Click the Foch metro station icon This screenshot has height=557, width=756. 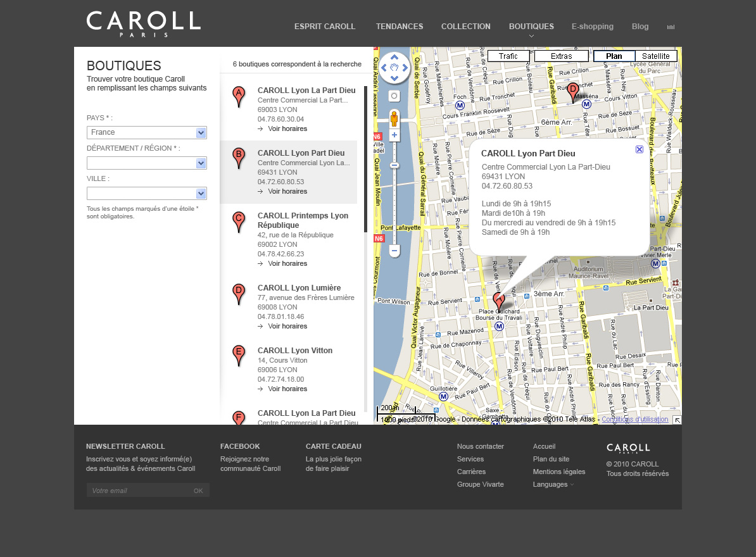(460, 105)
